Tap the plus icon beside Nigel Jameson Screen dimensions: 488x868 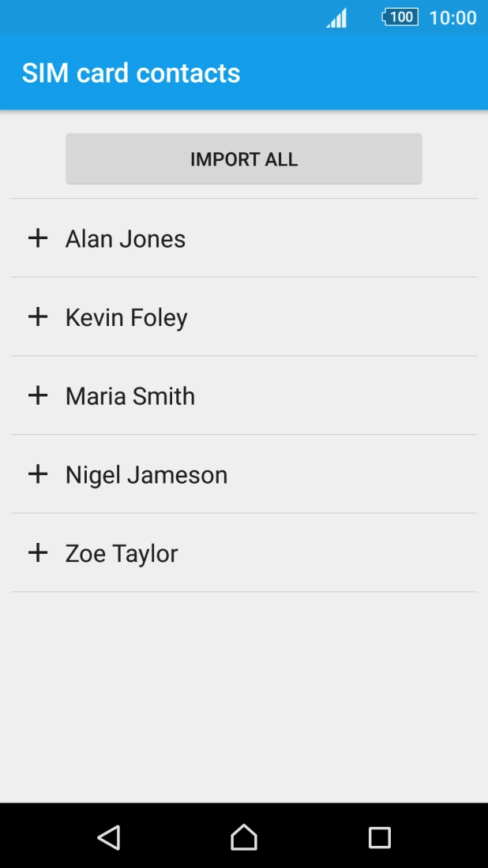point(38,474)
